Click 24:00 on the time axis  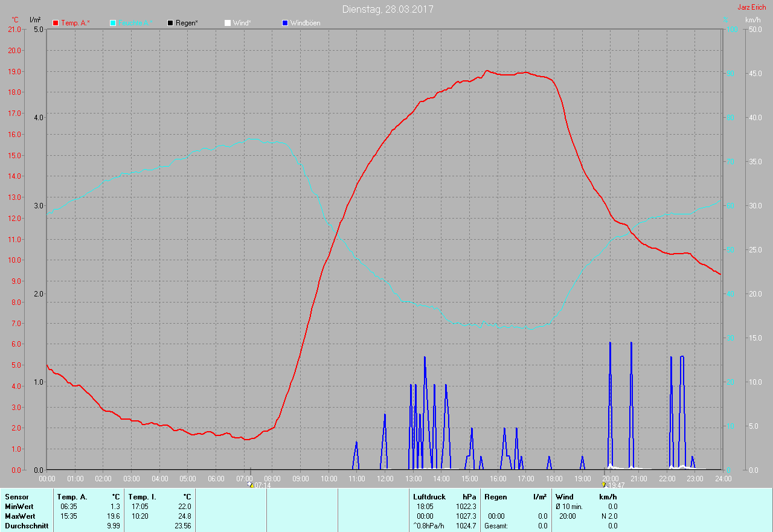click(723, 478)
